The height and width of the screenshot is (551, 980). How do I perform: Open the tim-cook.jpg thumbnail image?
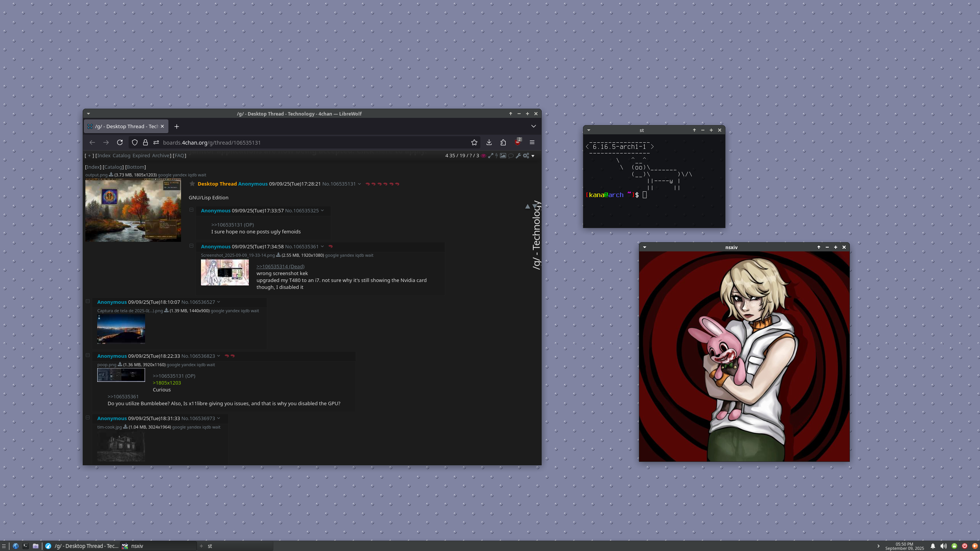click(x=121, y=447)
